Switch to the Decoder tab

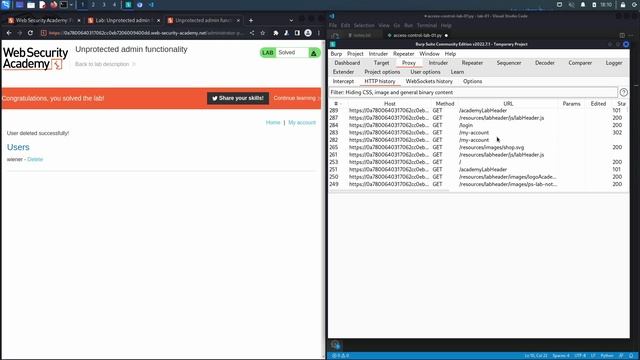click(x=545, y=63)
